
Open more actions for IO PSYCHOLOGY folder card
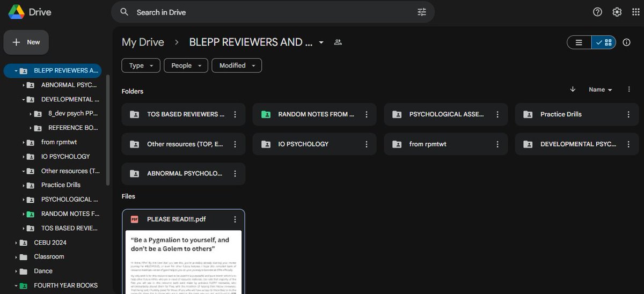[x=367, y=144]
